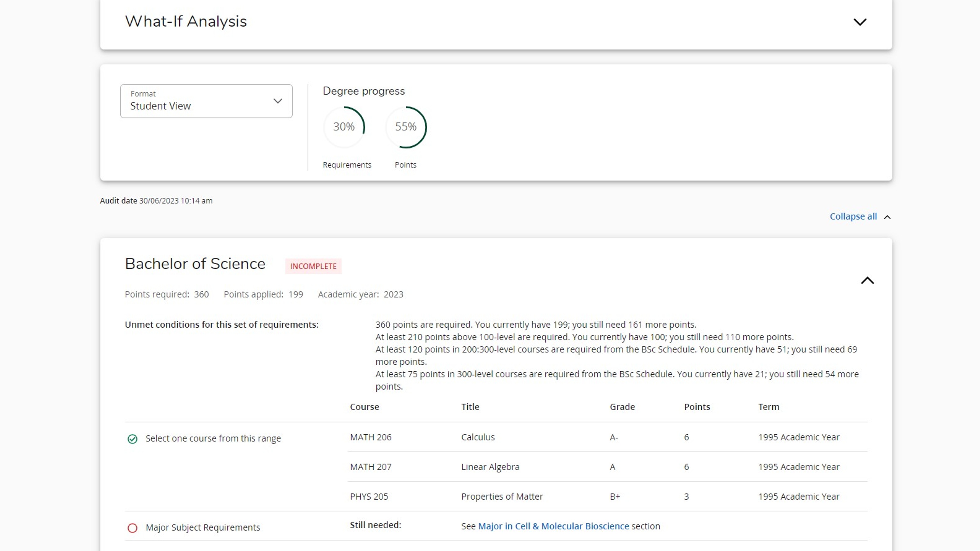Screen dimensions: 980x551
Task: Click the Title column header
Action: tap(470, 407)
